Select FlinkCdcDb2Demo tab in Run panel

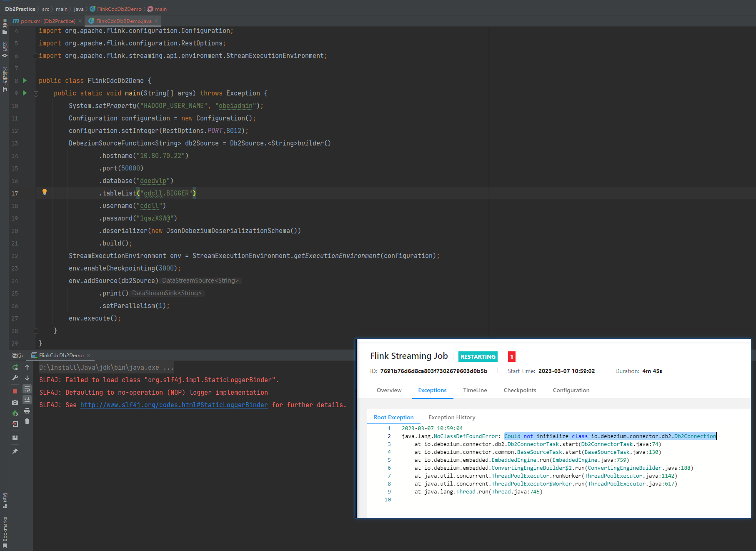pos(61,356)
